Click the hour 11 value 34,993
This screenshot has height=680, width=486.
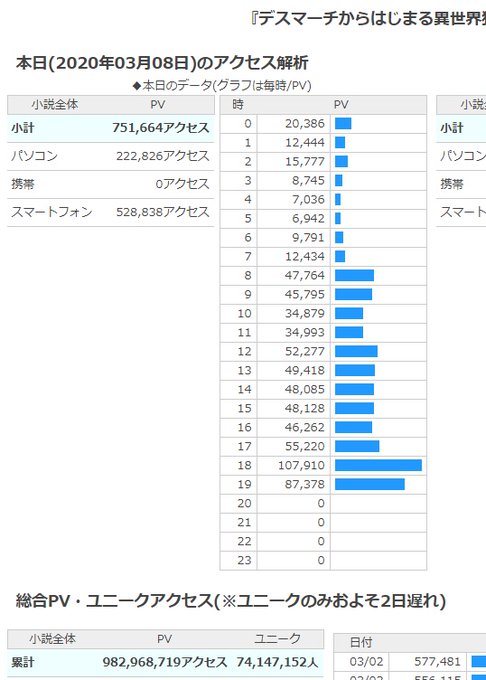pos(305,332)
